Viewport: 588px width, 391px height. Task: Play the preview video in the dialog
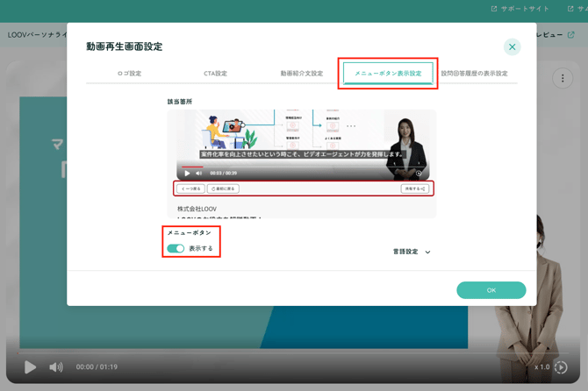click(187, 174)
